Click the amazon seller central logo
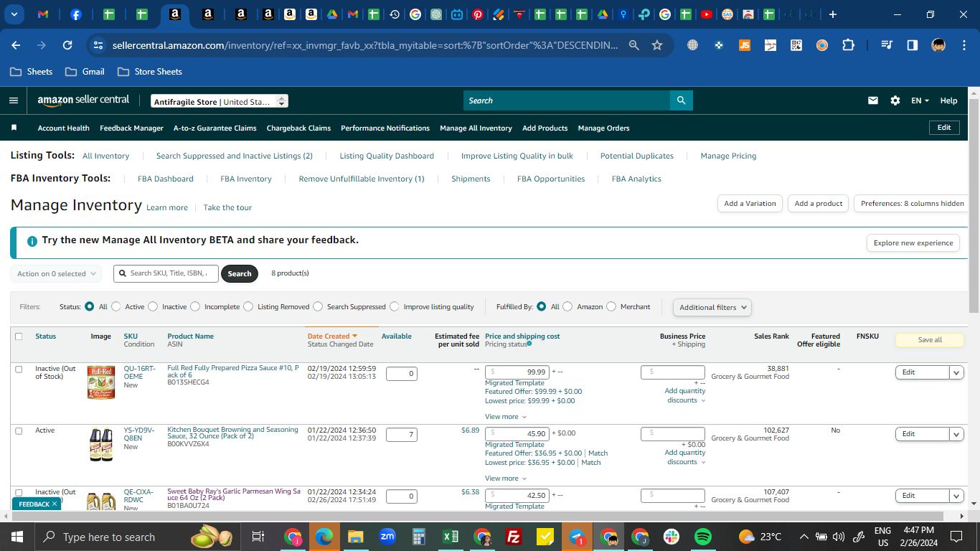The height and width of the screenshot is (551, 980). click(x=83, y=100)
